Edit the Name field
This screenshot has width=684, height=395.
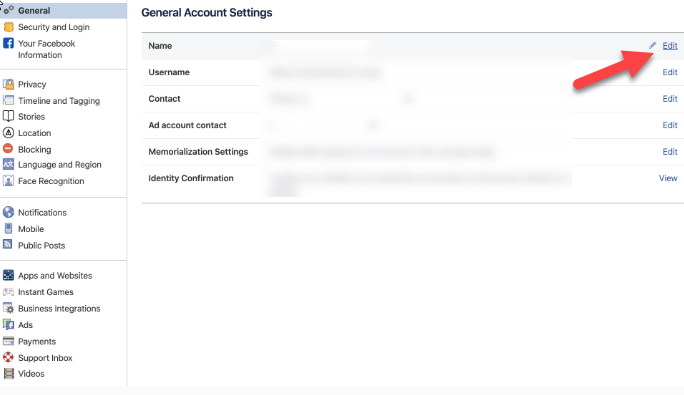pyautogui.click(x=670, y=45)
